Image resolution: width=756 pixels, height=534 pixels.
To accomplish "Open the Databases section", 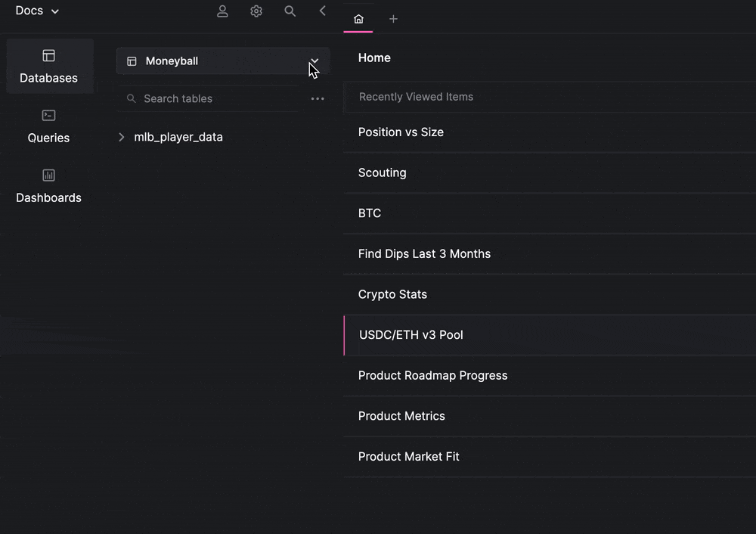I will coord(49,67).
